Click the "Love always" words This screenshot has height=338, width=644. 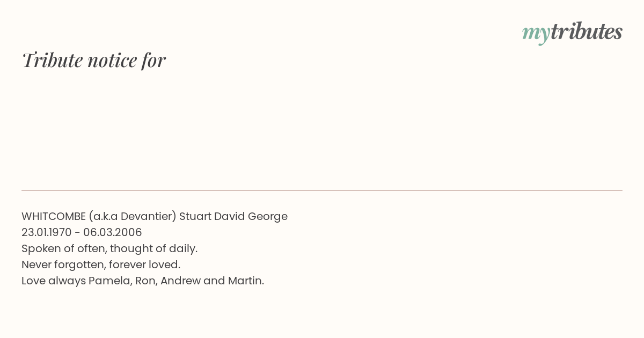point(54,281)
